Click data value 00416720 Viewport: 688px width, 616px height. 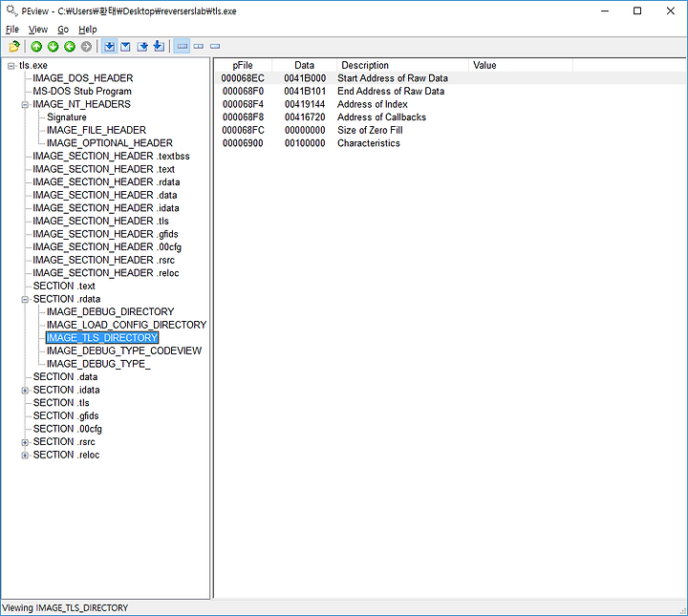click(x=305, y=117)
